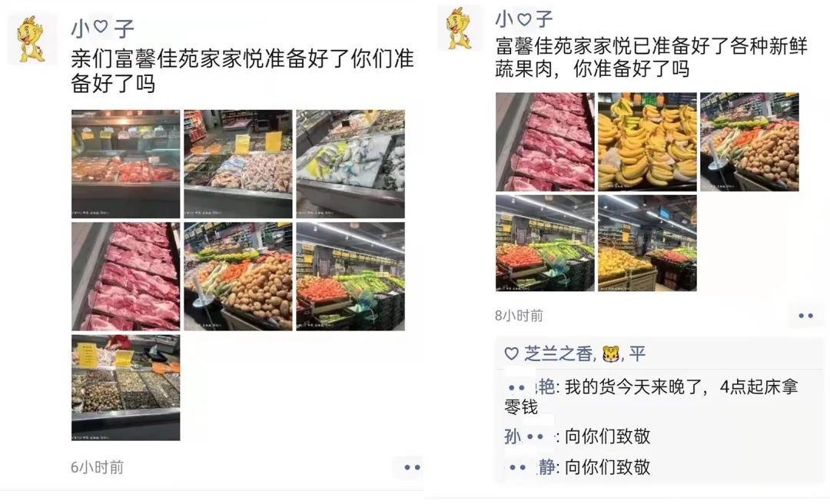Open frozen seafood bins photo in left post

[x=238, y=164]
